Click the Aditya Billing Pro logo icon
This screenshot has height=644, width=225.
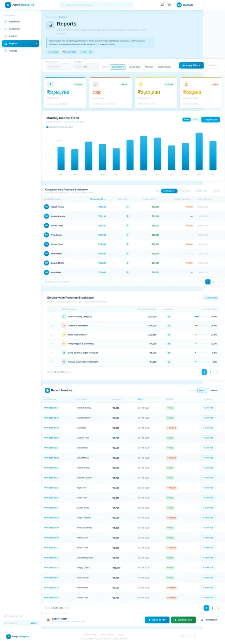[8, 5]
